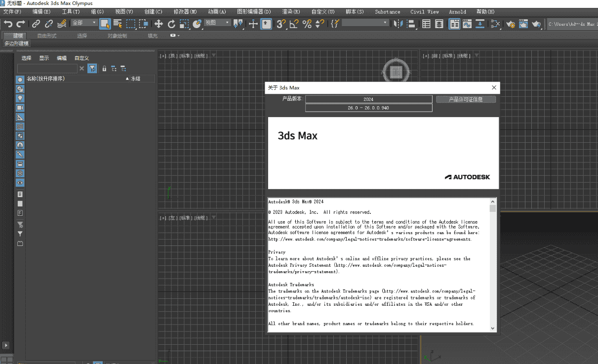This screenshot has width=598, height=364.
Task: Select the Select and Move tool
Action: (x=159, y=23)
